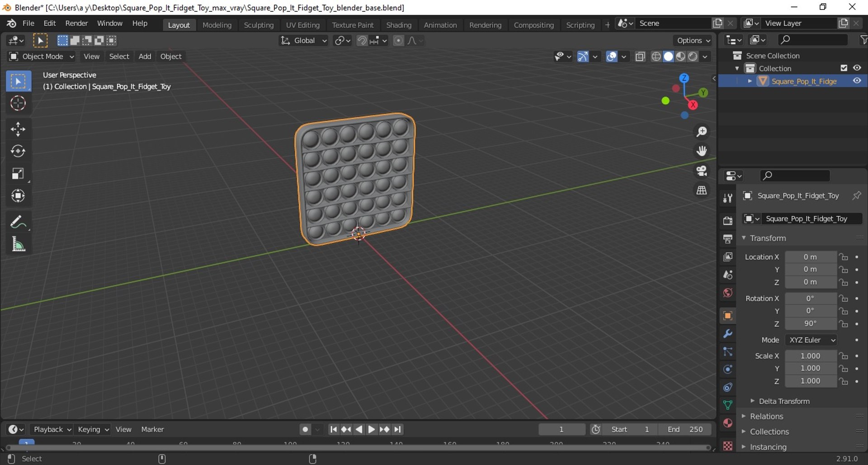Image resolution: width=868 pixels, height=465 pixels.
Task: Open the Marker menu in timeline
Action: 152,429
